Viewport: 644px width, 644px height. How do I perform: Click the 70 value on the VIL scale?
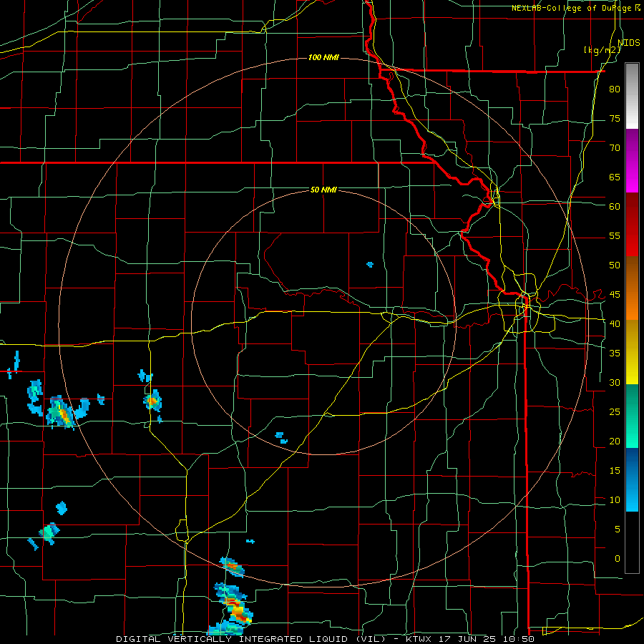pos(615,148)
